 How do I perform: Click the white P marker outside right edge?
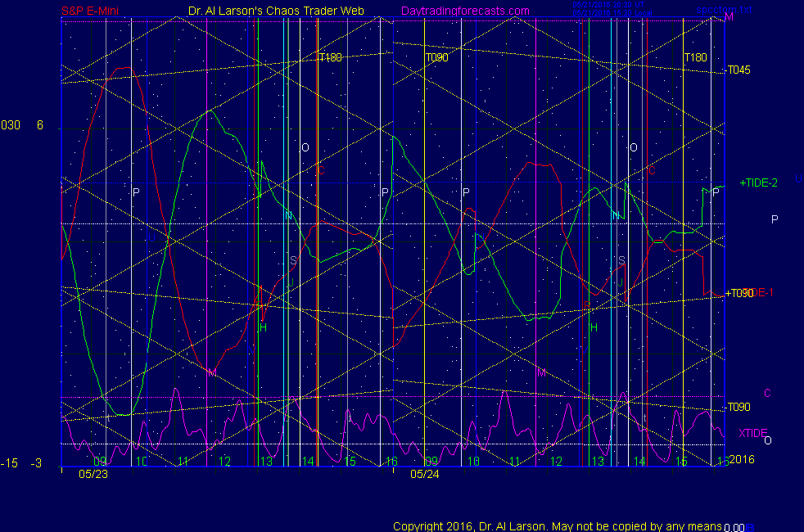pos(775,219)
